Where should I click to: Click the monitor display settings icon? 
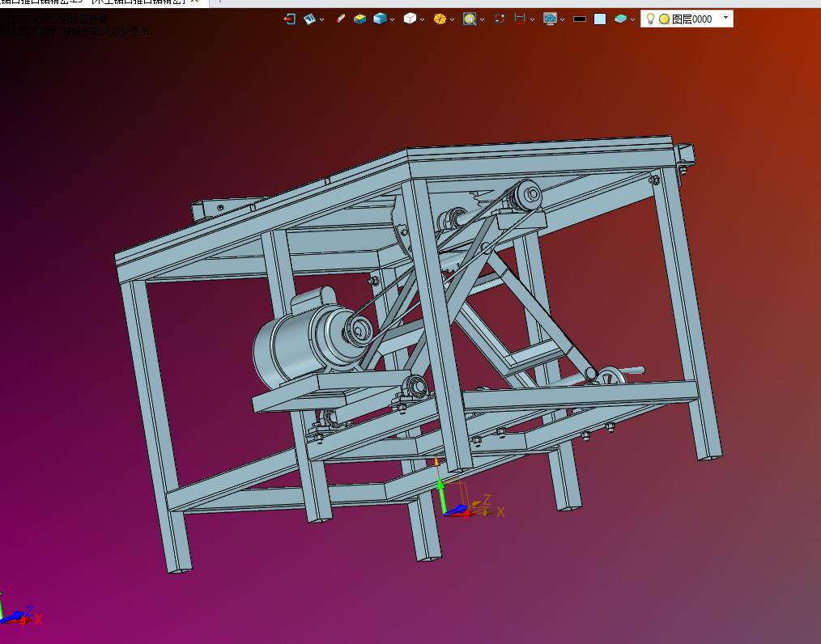550,19
